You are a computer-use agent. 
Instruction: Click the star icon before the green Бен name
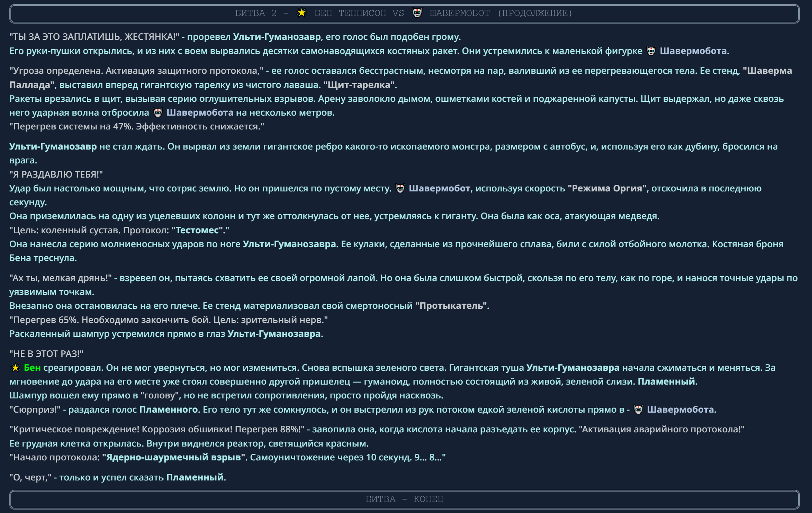point(15,368)
